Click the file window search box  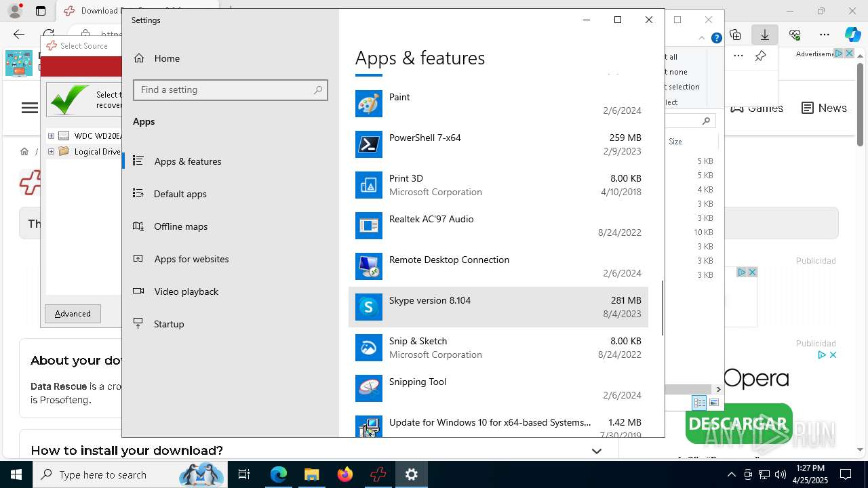[x=690, y=121]
